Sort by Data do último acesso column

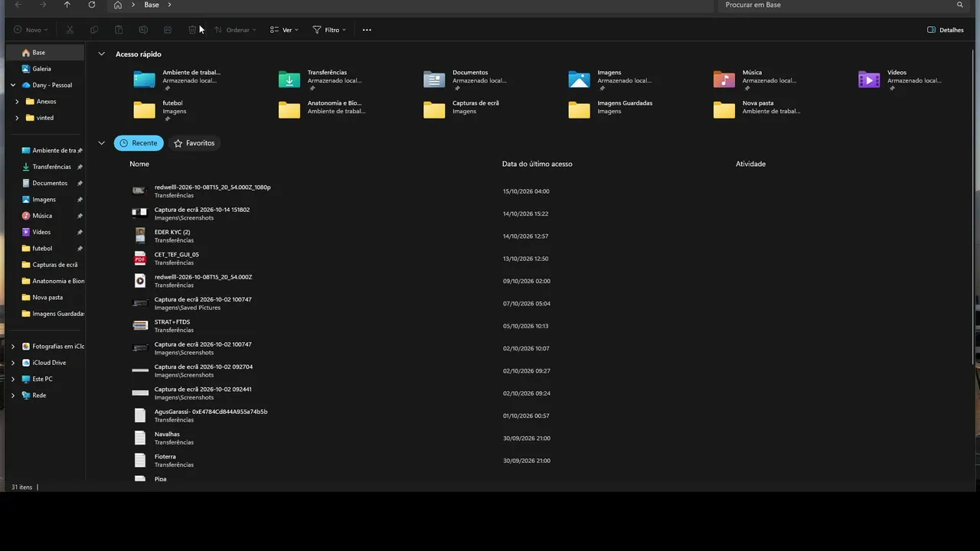(537, 164)
